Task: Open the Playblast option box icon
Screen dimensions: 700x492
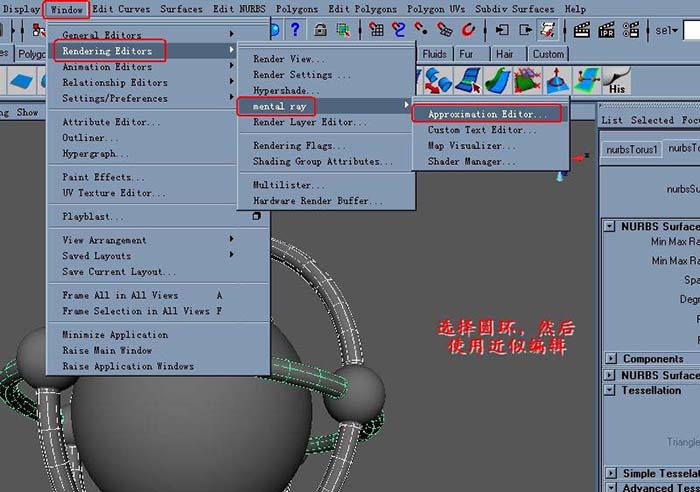Action: [256, 216]
